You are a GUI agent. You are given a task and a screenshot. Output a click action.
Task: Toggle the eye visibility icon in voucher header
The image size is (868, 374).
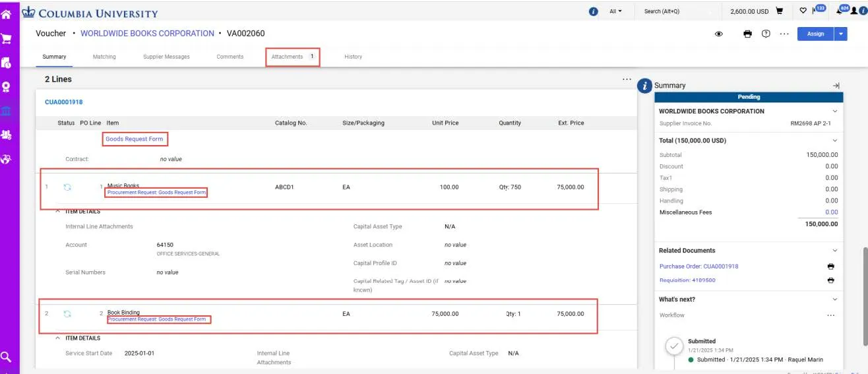pos(719,34)
